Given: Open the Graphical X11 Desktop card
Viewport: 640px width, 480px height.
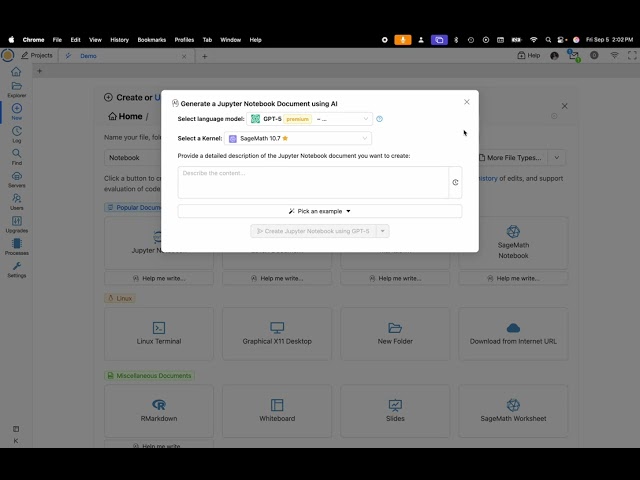Looking at the screenshot, I should click(x=277, y=334).
